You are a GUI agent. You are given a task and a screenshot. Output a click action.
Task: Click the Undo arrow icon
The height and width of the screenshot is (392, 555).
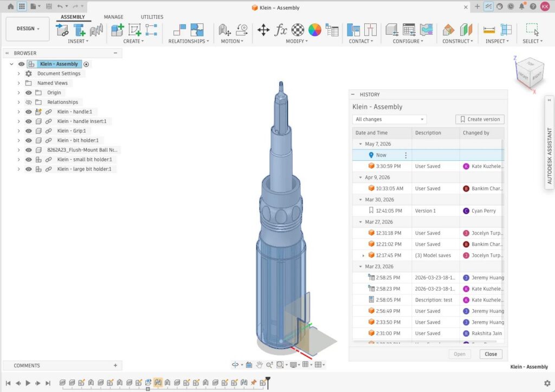tap(60, 6)
